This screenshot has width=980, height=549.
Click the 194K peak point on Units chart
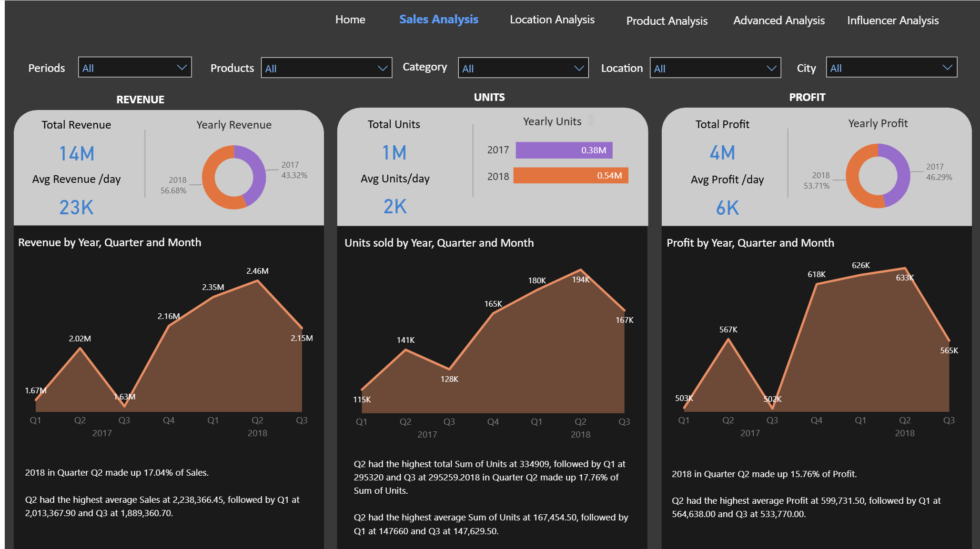(x=580, y=270)
